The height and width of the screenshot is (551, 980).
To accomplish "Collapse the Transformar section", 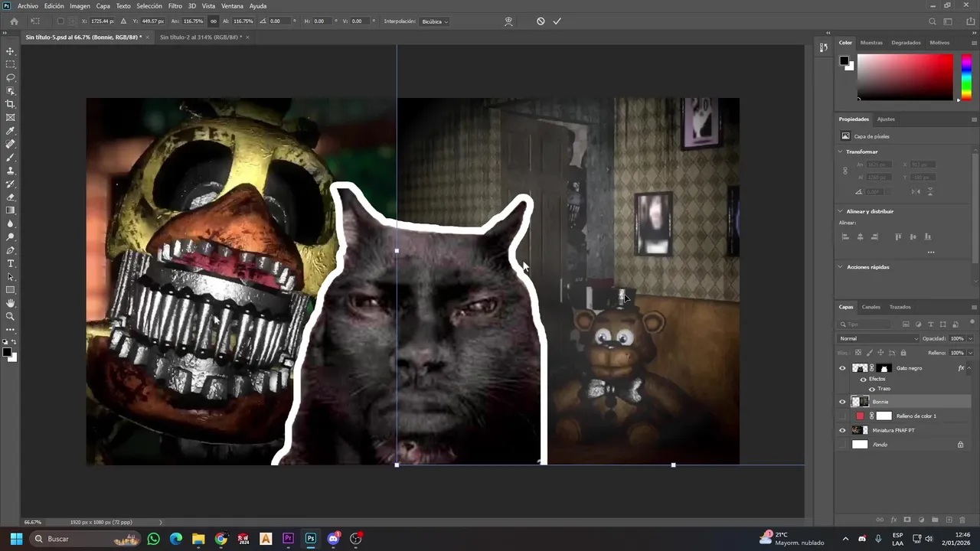I will [x=840, y=152].
